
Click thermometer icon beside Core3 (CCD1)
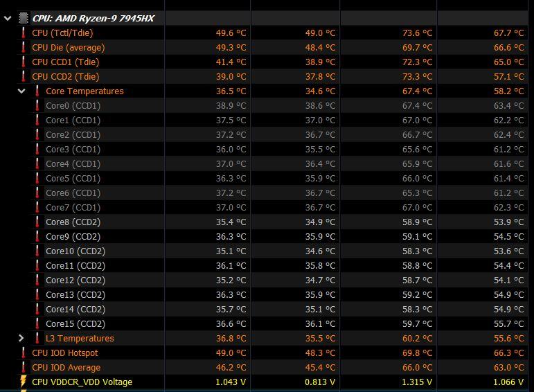click(37, 149)
